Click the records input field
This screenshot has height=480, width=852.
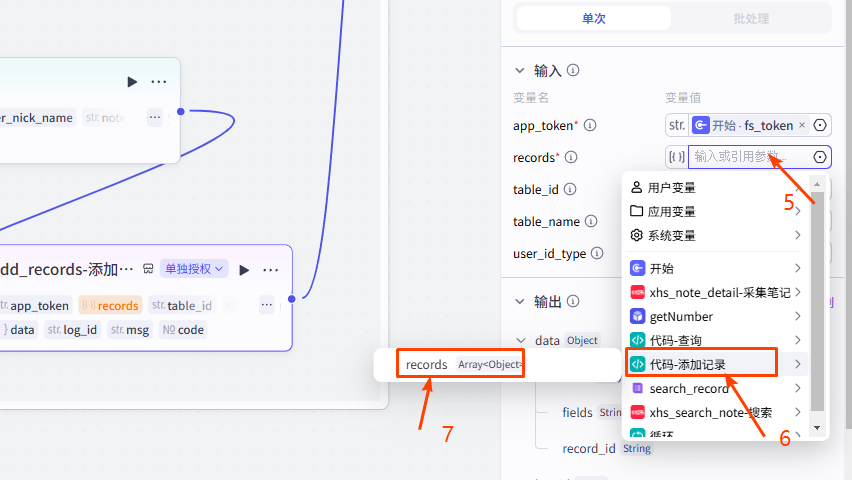pos(748,157)
